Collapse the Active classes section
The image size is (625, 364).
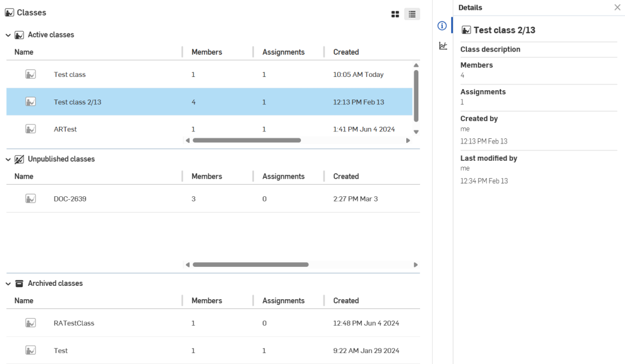tap(8, 35)
